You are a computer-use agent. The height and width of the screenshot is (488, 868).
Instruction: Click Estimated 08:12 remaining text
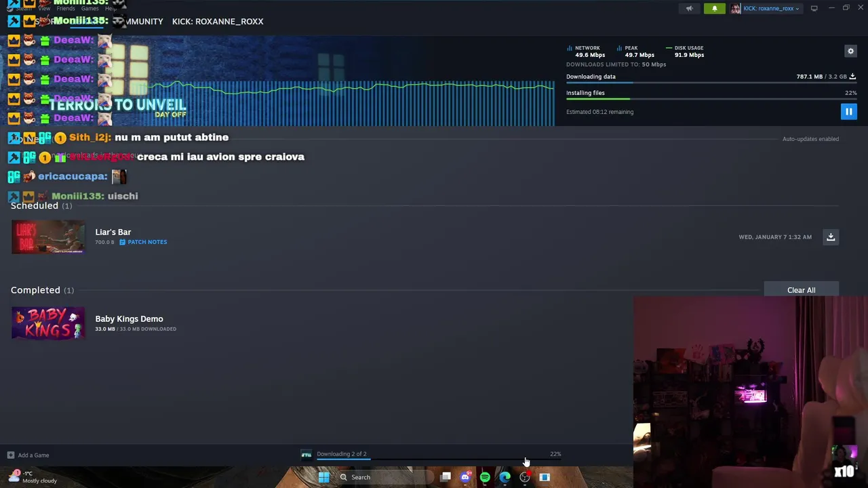599,112
